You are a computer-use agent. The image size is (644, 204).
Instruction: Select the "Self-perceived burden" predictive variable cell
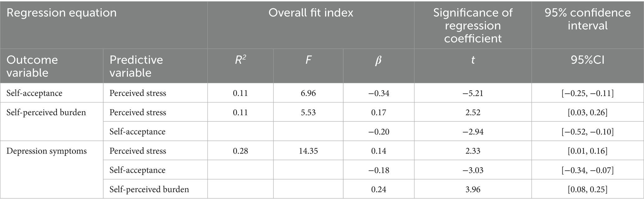tap(149, 189)
